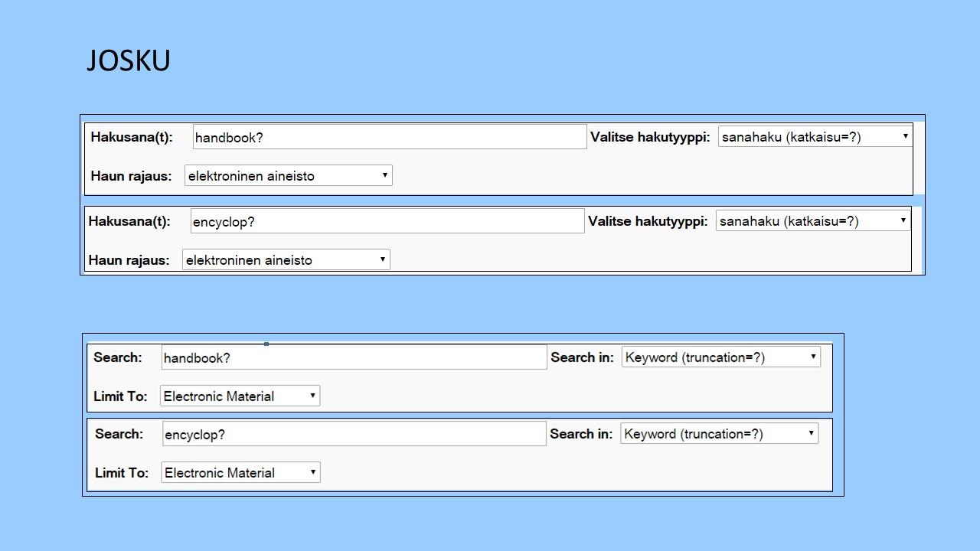Image resolution: width=980 pixels, height=551 pixels.
Task: Open the hakutyyppi dropdown in the Finnish encyclop? row
Action: click(813, 220)
